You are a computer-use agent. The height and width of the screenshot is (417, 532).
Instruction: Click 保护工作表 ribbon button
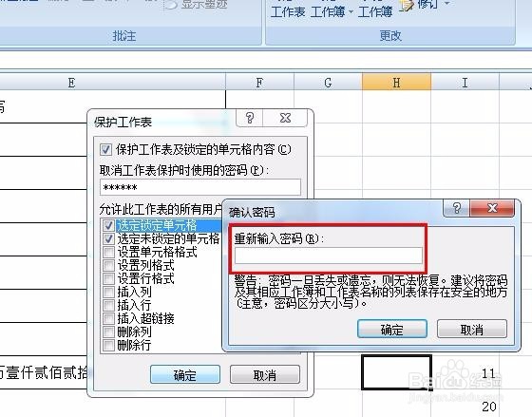[x=288, y=9]
